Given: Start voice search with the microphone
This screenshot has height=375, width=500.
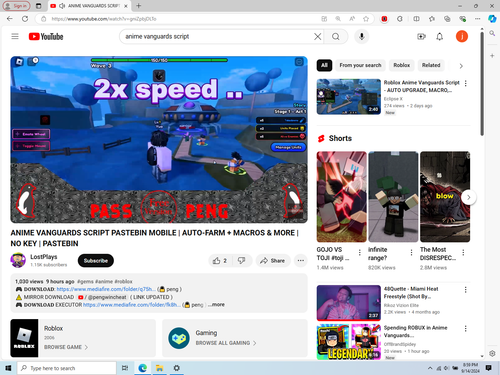Looking at the screenshot, I should coord(362,36).
